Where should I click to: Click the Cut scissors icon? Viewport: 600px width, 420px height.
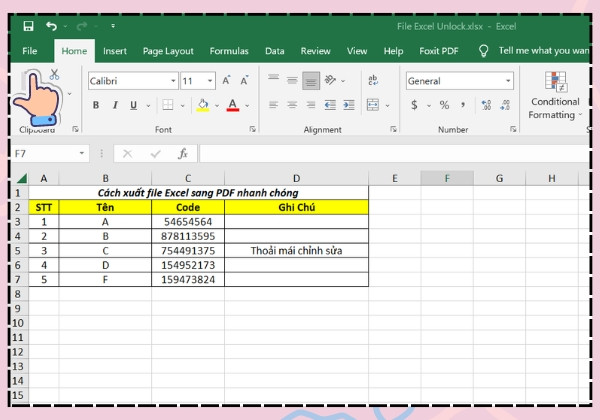pyautogui.click(x=54, y=74)
